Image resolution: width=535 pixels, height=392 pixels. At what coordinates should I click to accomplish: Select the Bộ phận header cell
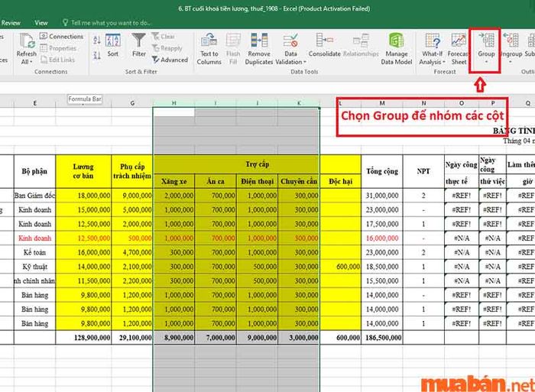(x=34, y=171)
